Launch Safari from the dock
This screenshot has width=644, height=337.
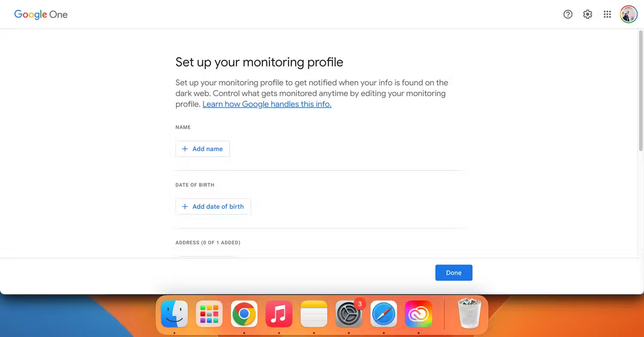(383, 314)
